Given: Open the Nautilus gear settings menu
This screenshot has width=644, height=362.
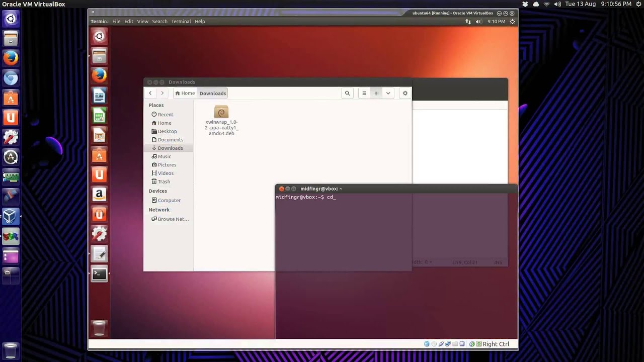Looking at the screenshot, I should (405, 93).
